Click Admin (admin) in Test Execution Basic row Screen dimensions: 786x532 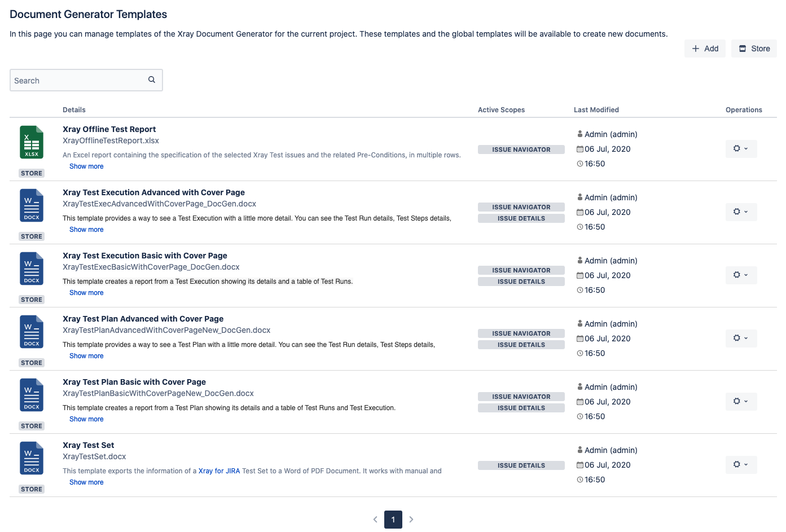(611, 261)
